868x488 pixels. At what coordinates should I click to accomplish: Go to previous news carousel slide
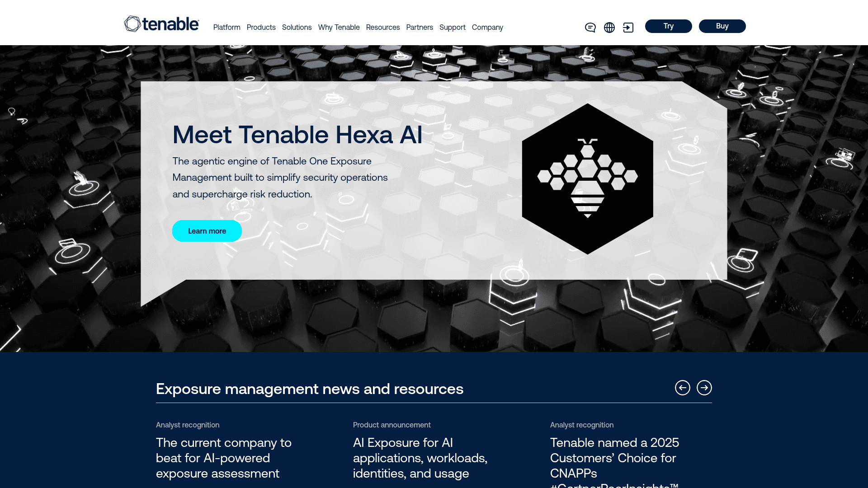point(683,388)
